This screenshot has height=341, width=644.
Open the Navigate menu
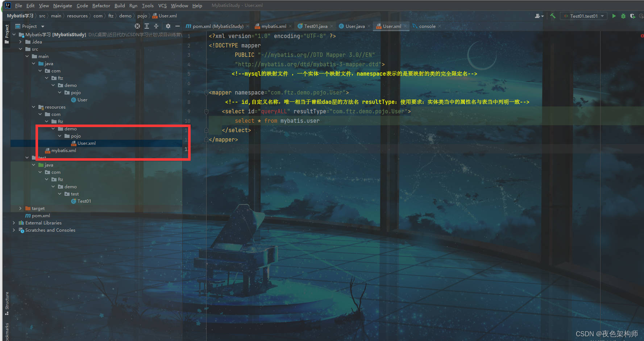(x=63, y=5)
